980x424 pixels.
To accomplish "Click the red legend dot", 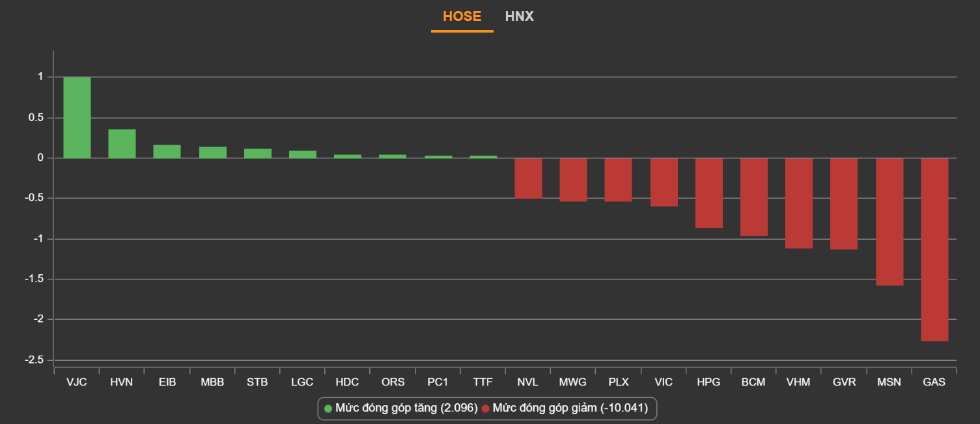I will pos(485,408).
